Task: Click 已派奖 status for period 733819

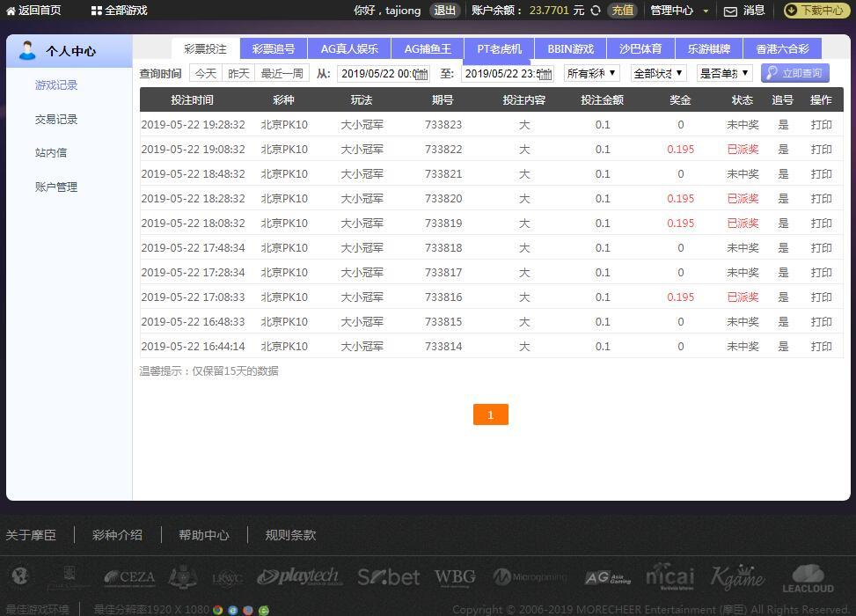Action: click(743, 224)
